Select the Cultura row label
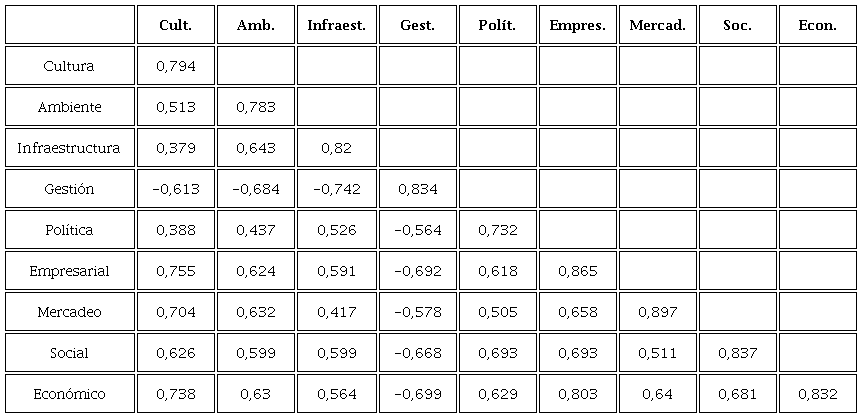Viewport: 862px width, 418px height. pos(69,66)
